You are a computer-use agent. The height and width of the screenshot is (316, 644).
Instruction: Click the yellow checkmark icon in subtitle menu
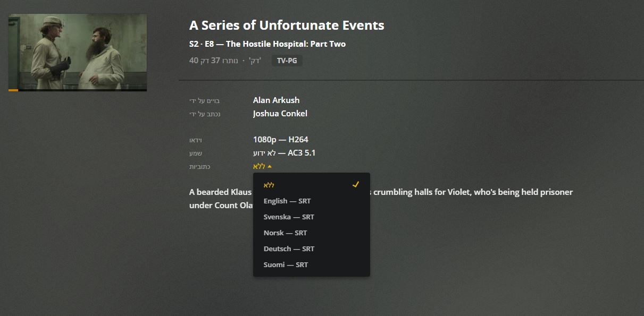(x=356, y=184)
